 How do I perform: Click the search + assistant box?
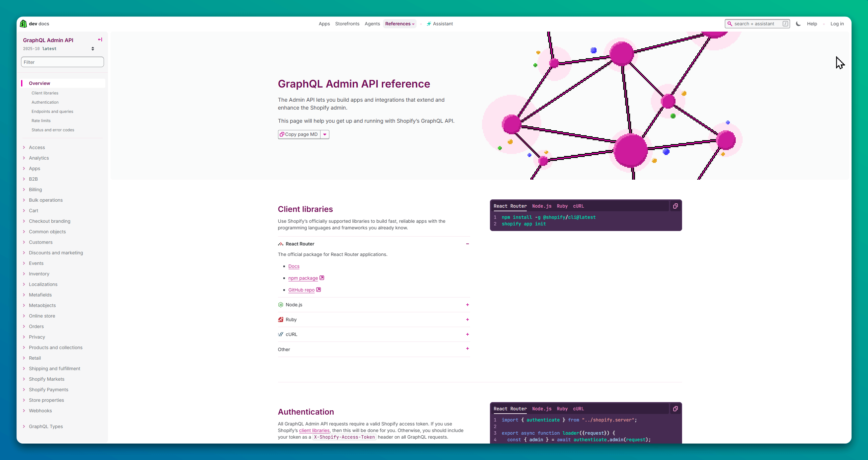pyautogui.click(x=757, y=24)
